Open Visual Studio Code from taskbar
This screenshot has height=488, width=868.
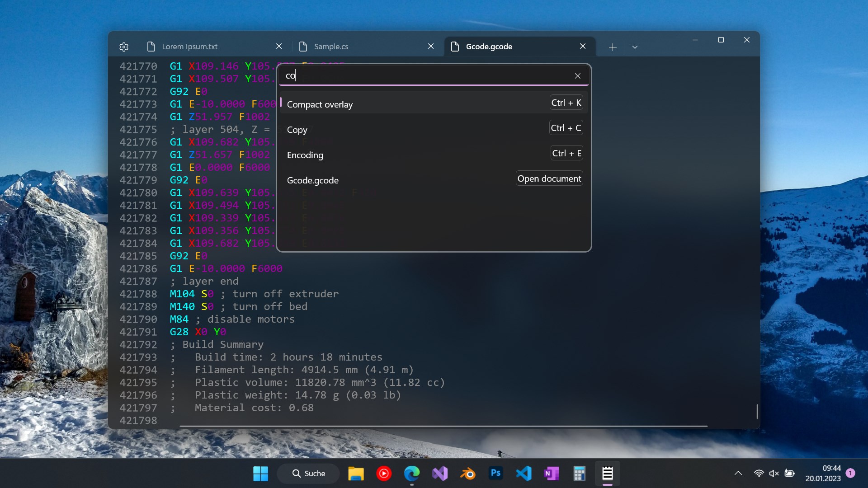pyautogui.click(x=524, y=473)
